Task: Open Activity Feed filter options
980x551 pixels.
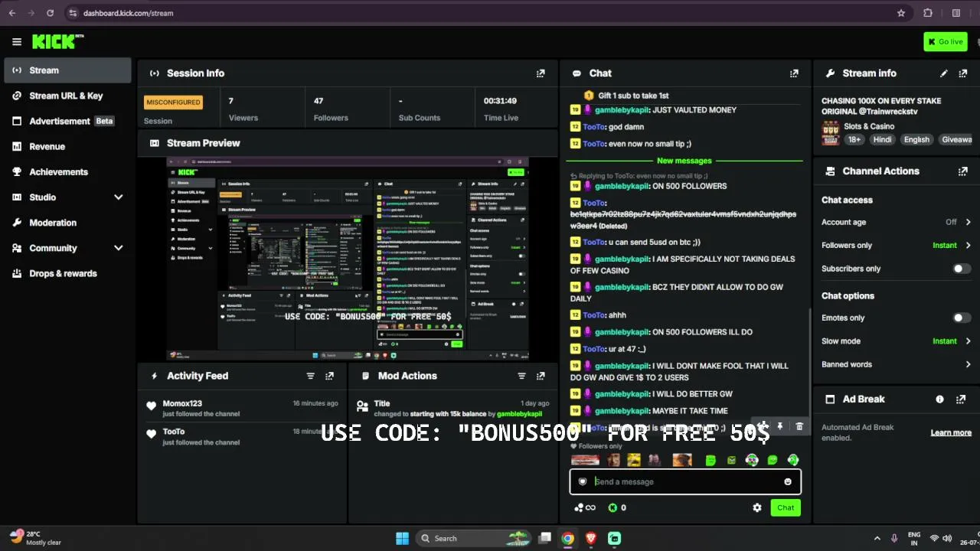Action: click(x=310, y=376)
